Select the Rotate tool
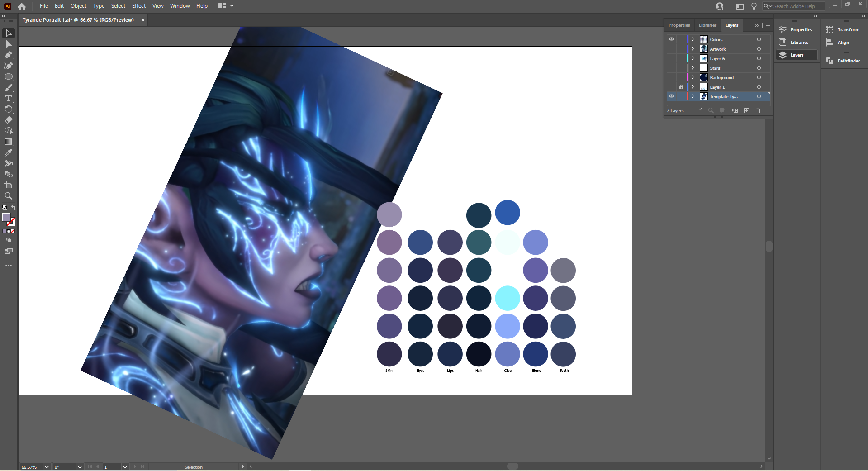The image size is (868, 471). [x=9, y=109]
